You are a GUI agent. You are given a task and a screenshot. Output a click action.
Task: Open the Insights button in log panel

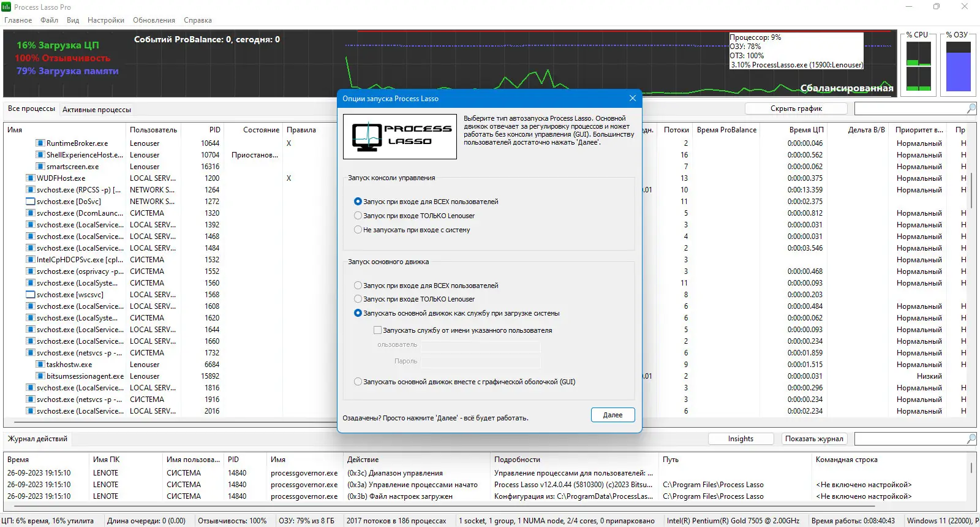point(741,439)
